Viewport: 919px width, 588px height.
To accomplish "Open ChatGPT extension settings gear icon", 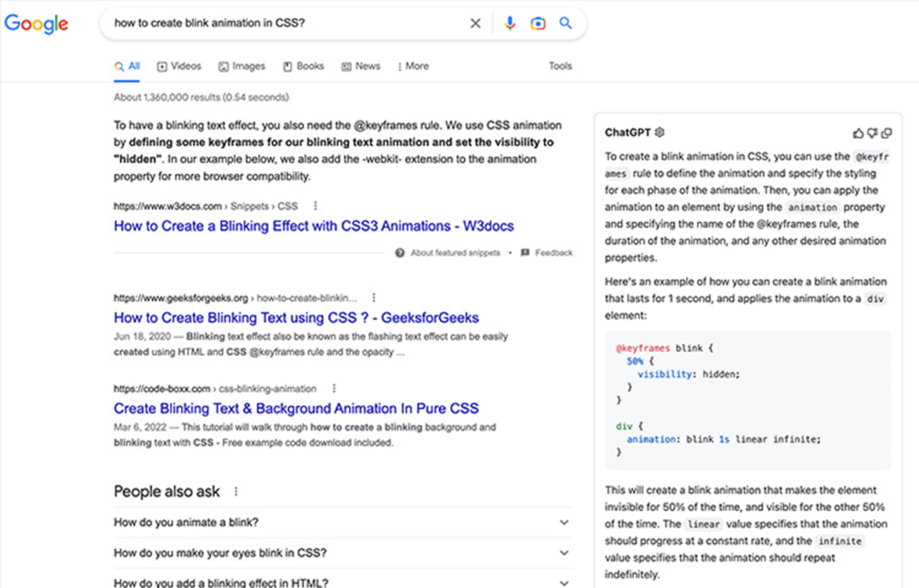I will (x=659, y=132).
